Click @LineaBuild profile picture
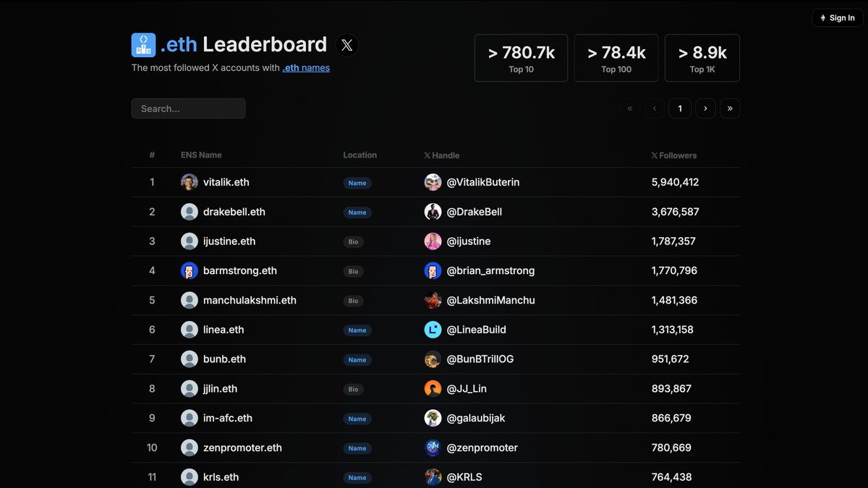Viewport: 868px width, 488px height. click(x=433, y=330)
